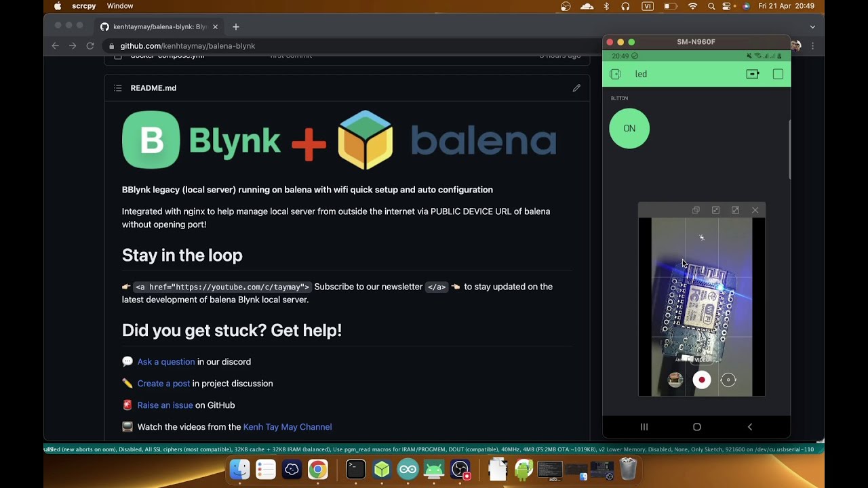Tap the Android home button
Viewport: 868px width, 488px height.
[x=696, y=427]
